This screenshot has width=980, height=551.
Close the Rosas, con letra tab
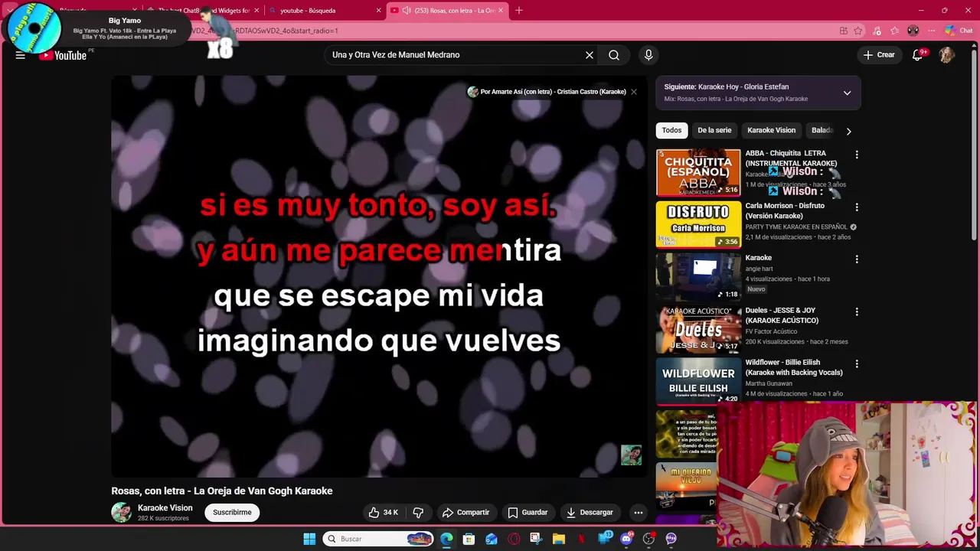coord(501,11)
